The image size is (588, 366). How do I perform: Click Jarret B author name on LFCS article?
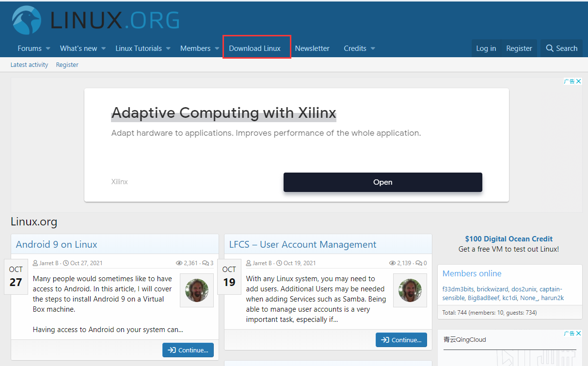(x=263, y=263)
